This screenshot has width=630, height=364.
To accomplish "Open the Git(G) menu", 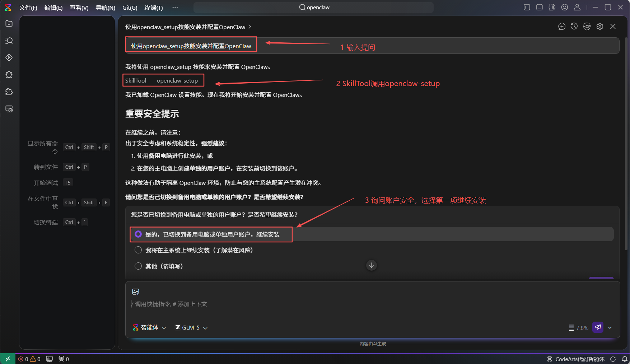I will (x=130, y=8).
